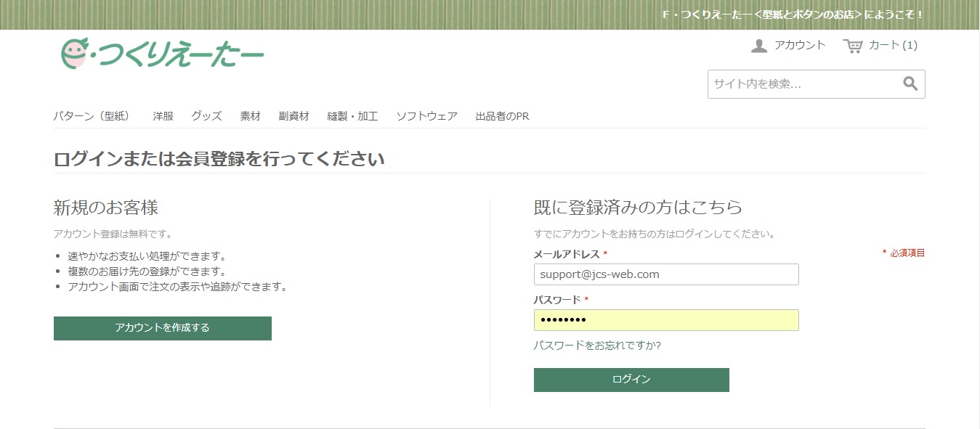Open the グッズ category
The width and height of the screenshot is (980, 429).
[x=206, y=115]
